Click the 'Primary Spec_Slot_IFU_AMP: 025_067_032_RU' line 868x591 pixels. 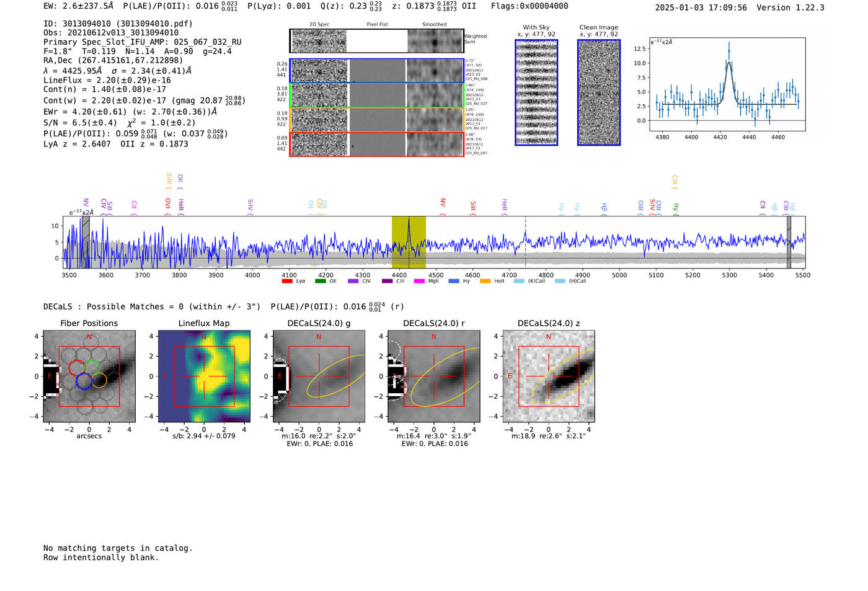click(x=143, y=42)
